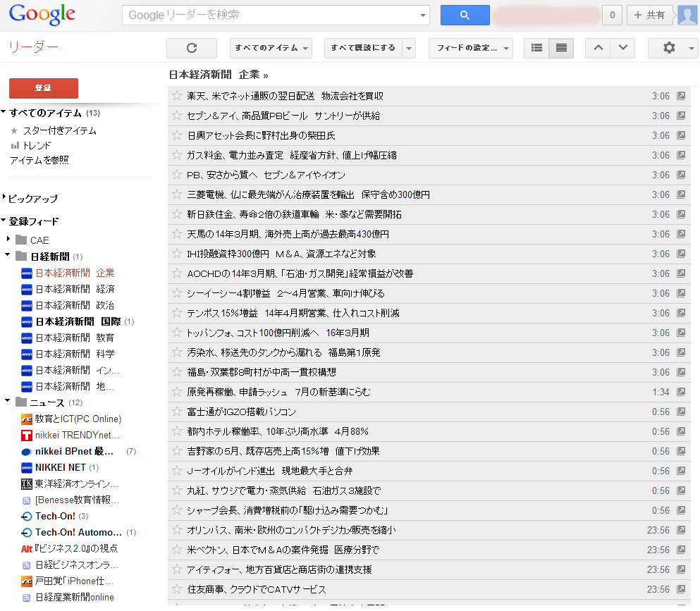Click すべて既読にする button
Screen dimensions: 700x611
click(363, 48)
